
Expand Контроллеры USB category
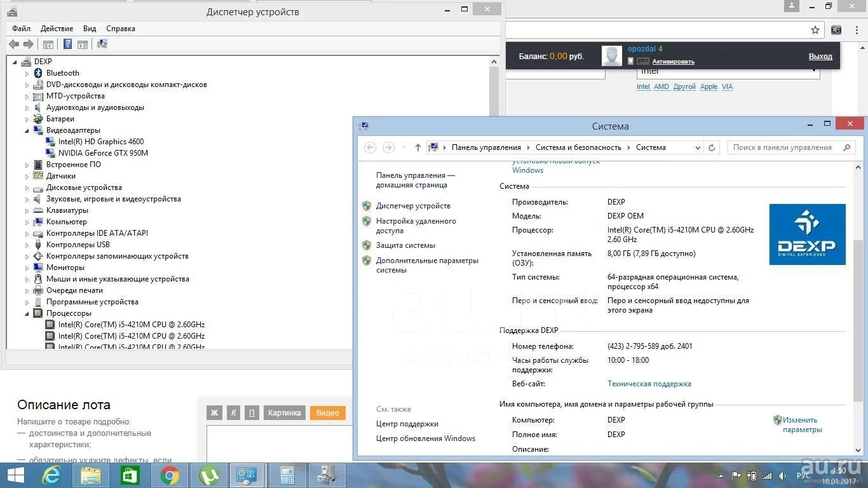pyautogui.click(x=27, y=245)
